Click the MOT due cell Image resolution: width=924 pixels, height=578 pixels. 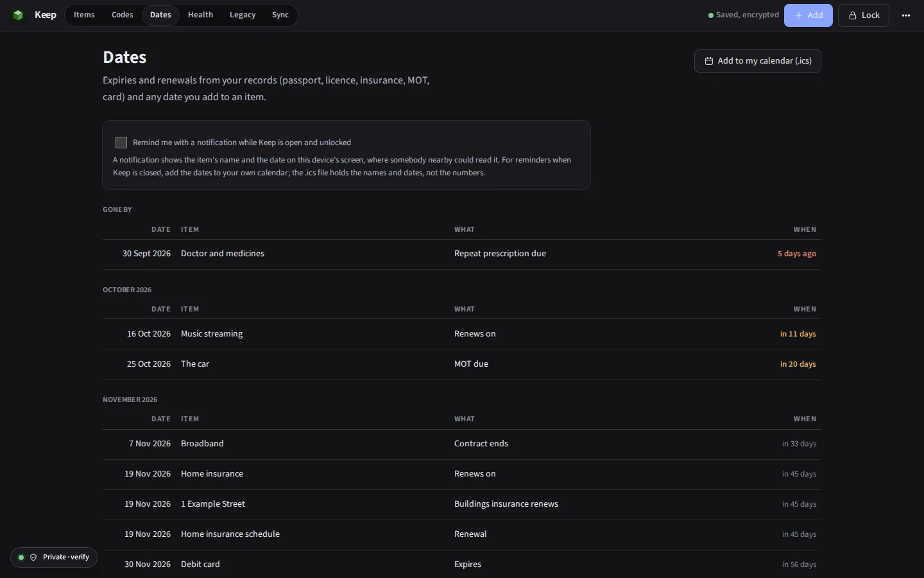coord(471,364)
